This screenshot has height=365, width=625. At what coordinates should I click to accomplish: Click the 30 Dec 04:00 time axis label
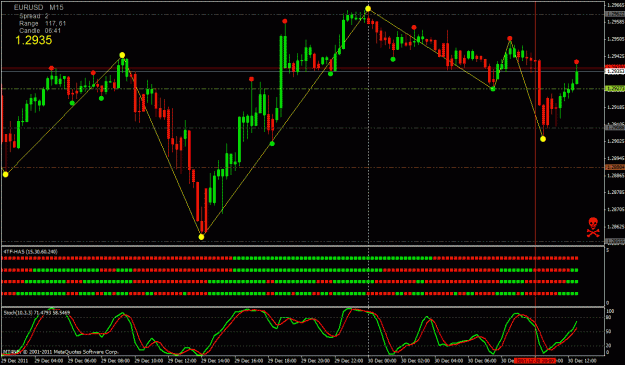click(449, 361)
